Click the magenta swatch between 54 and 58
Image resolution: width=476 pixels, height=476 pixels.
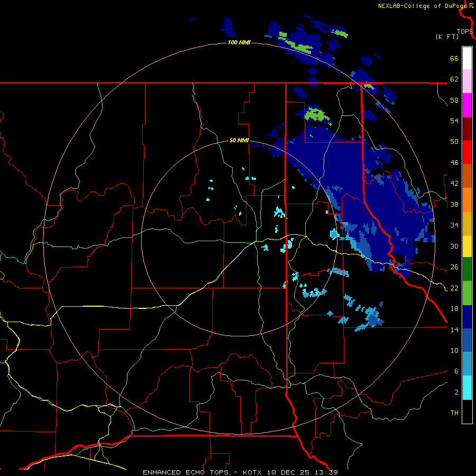click(x=467, y=105)
